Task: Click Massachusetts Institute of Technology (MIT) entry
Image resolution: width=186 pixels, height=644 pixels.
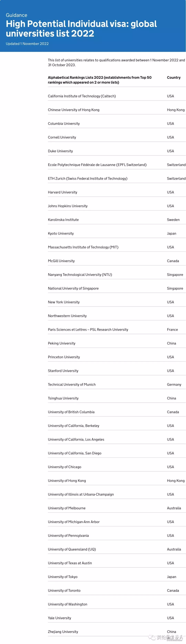Action: [83, 247]
